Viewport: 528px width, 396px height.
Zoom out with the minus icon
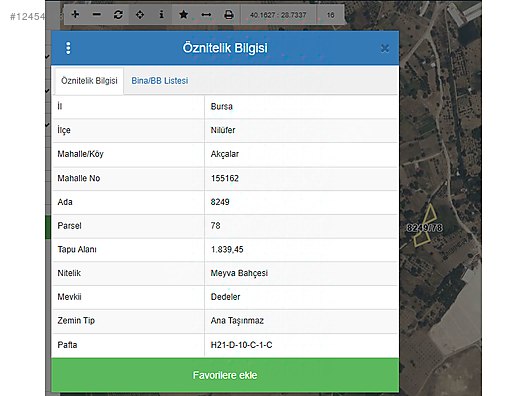[x=97, y=14]
